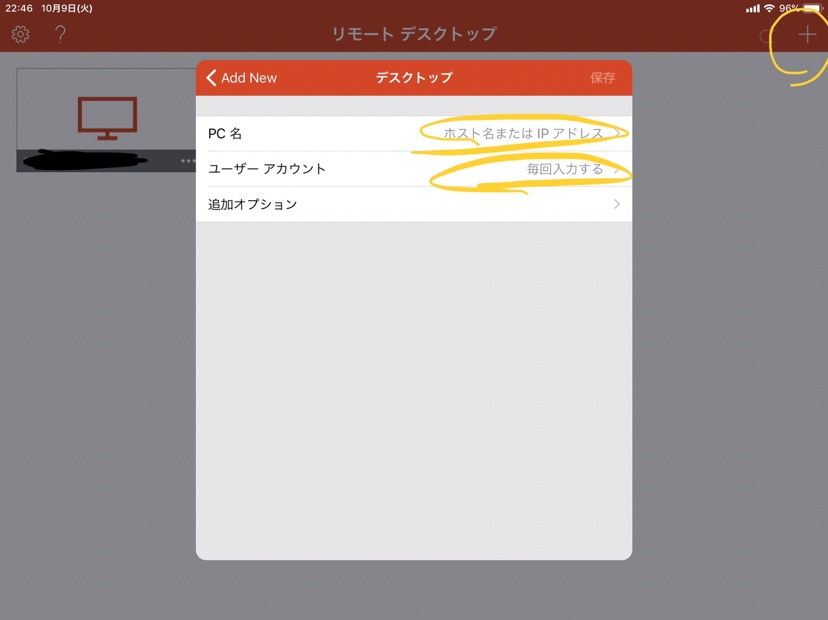This screenshot has width=828, height=620.
Task: Open the settings gear icon
Action: pyautogui.click(x=21, y=34)
